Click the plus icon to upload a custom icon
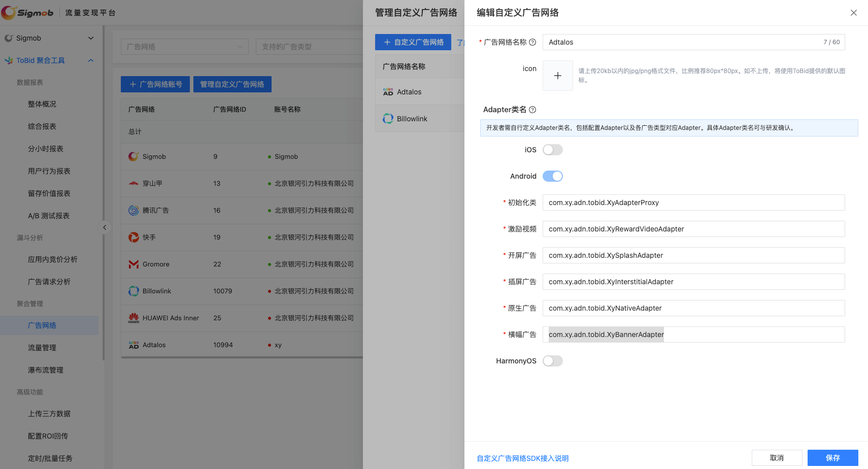 558,75
